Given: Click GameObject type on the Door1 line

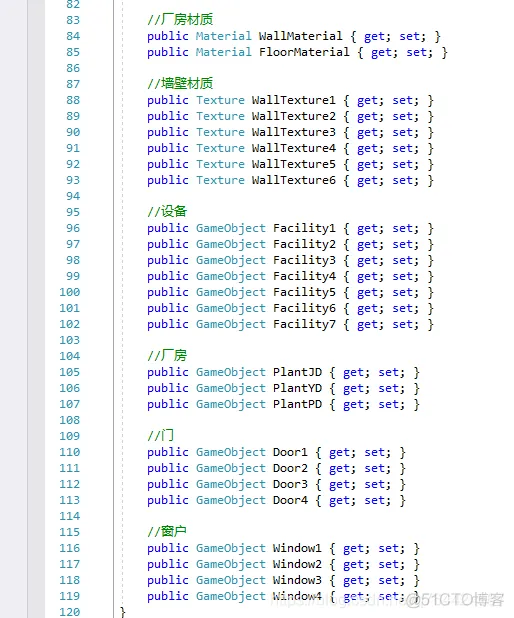Looking at the screenshot, I should (x=231, y=452).
